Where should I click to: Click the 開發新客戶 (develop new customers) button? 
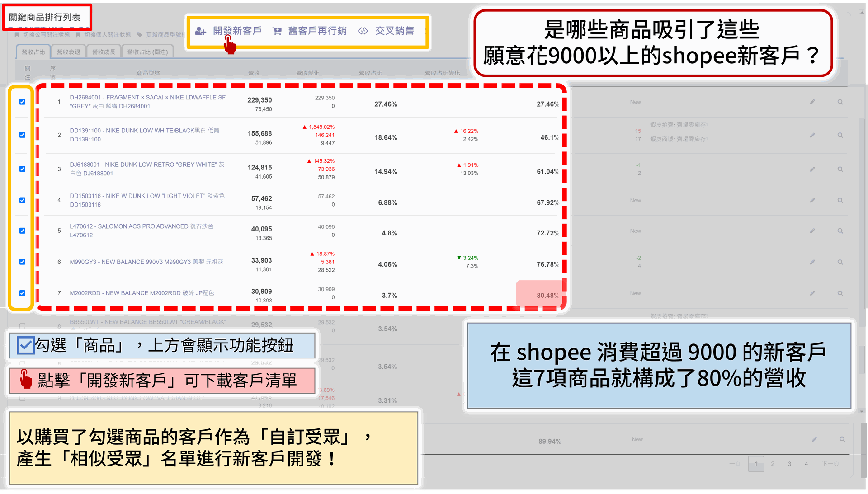[x=228, y=31]
